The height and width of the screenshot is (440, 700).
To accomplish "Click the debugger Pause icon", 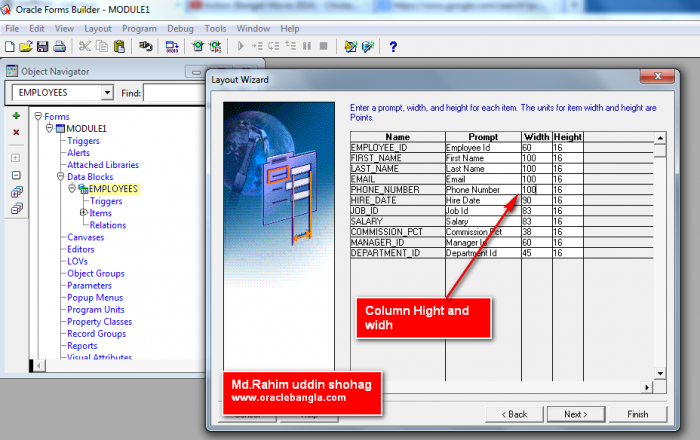I will click(307, 46).
